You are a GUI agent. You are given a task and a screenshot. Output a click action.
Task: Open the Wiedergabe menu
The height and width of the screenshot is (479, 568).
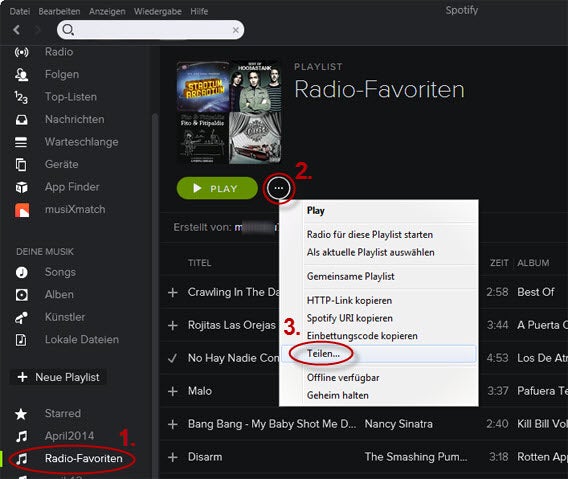click(158, 12)
